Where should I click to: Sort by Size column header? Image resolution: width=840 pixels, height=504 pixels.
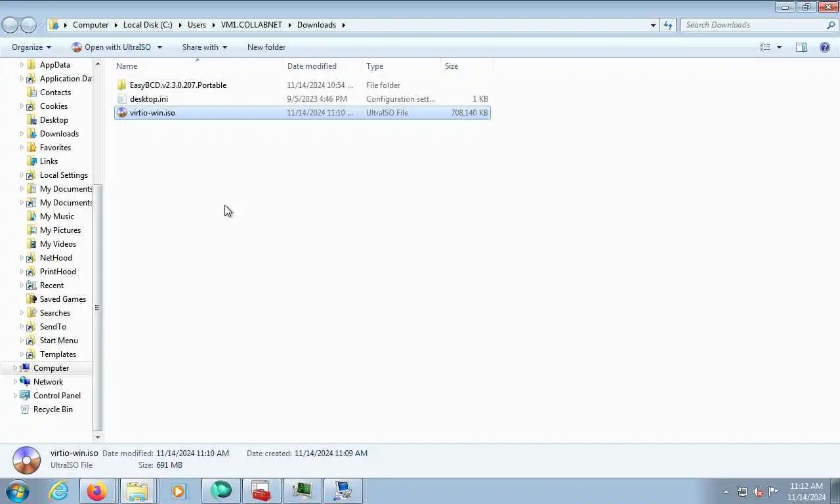(467, 66)
